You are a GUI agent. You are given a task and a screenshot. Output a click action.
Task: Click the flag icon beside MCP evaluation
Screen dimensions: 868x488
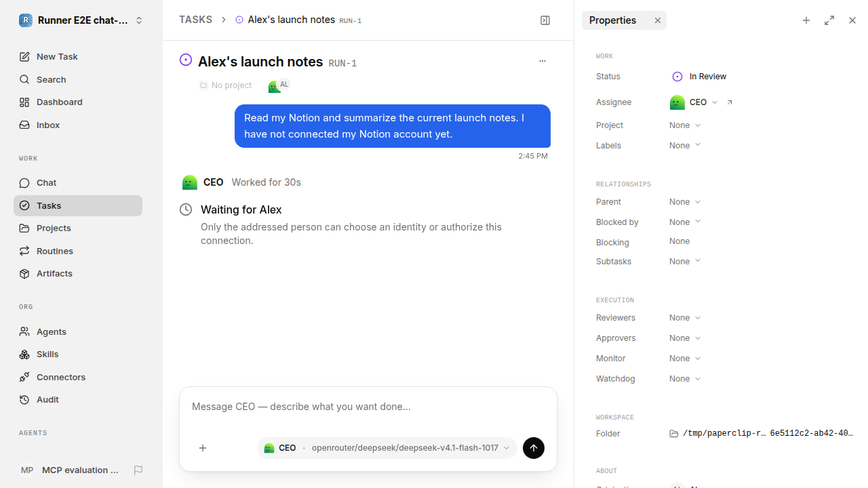coord(138,470)
